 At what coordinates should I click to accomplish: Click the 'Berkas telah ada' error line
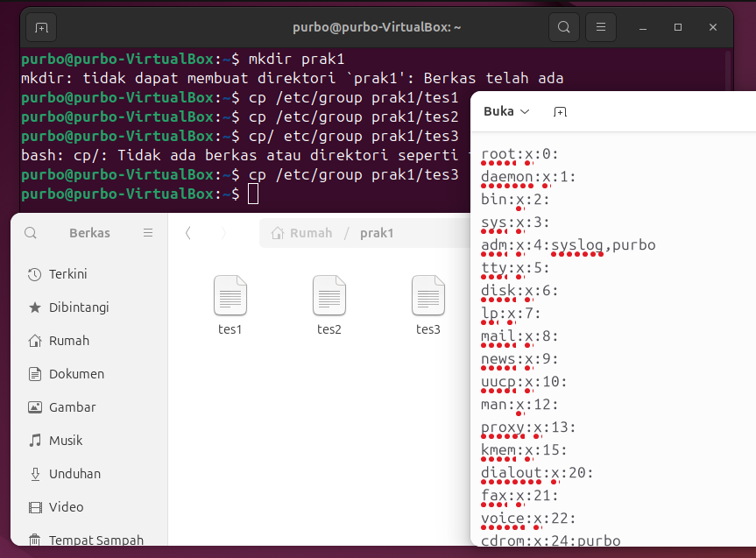coord(293,79)
